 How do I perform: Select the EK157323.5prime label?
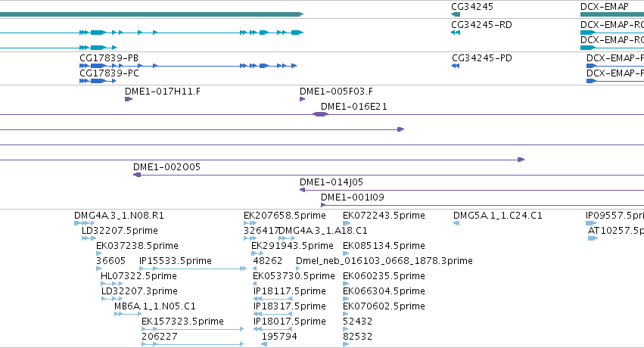182,322
